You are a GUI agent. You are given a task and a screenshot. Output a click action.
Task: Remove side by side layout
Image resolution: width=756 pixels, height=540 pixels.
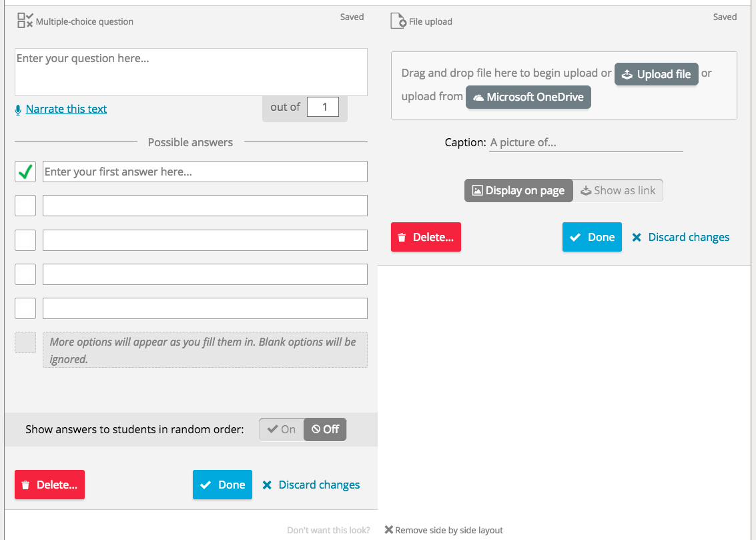pyautogui.click(x=444, y=531)
